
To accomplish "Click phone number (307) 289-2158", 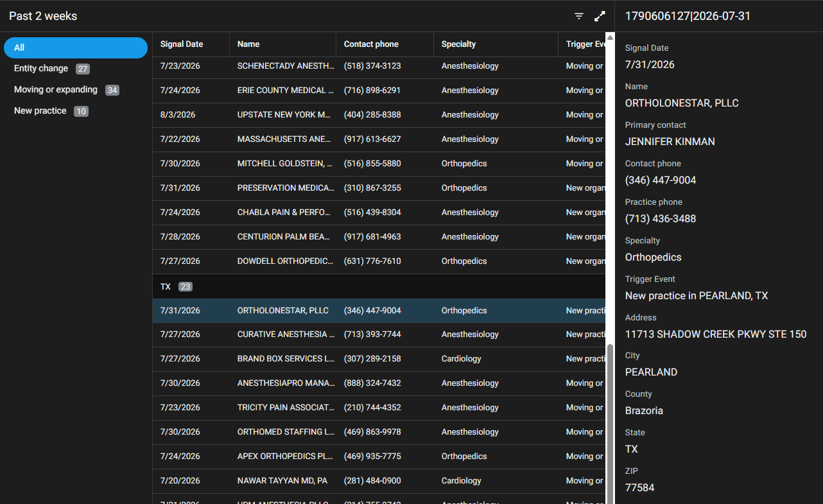I will [372, 359].
